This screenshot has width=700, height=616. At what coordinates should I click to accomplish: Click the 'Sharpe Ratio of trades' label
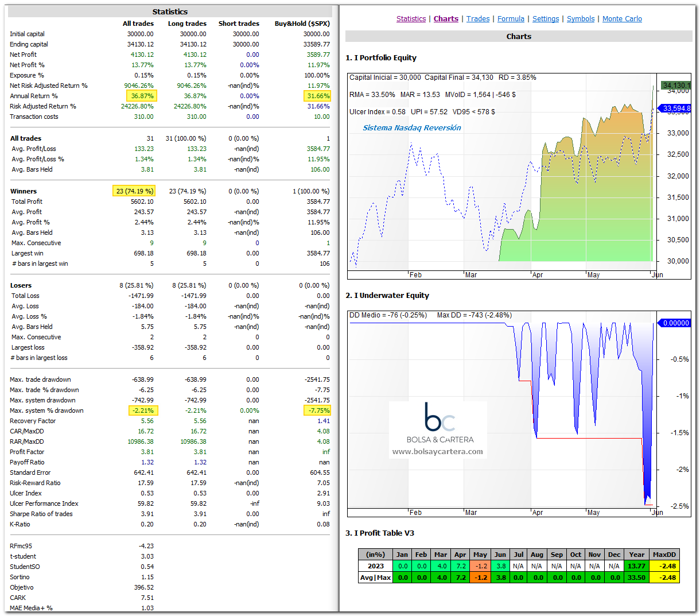coord(41,514)
